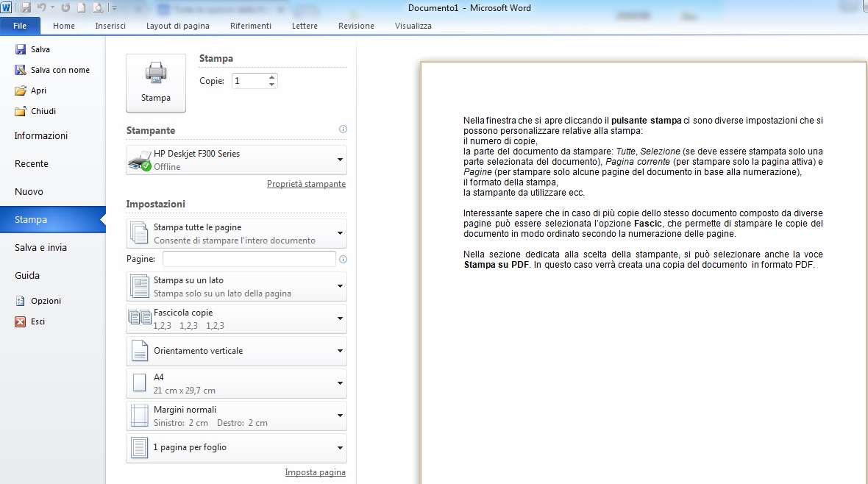Switch to the Inserisci tab
Viewport: 868px width, 484px height.
(x=110, y=26)
